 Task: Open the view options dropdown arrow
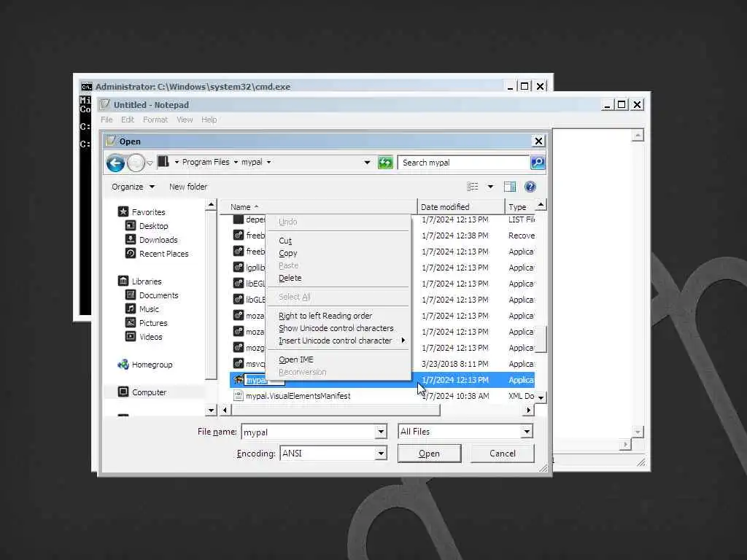490,187
